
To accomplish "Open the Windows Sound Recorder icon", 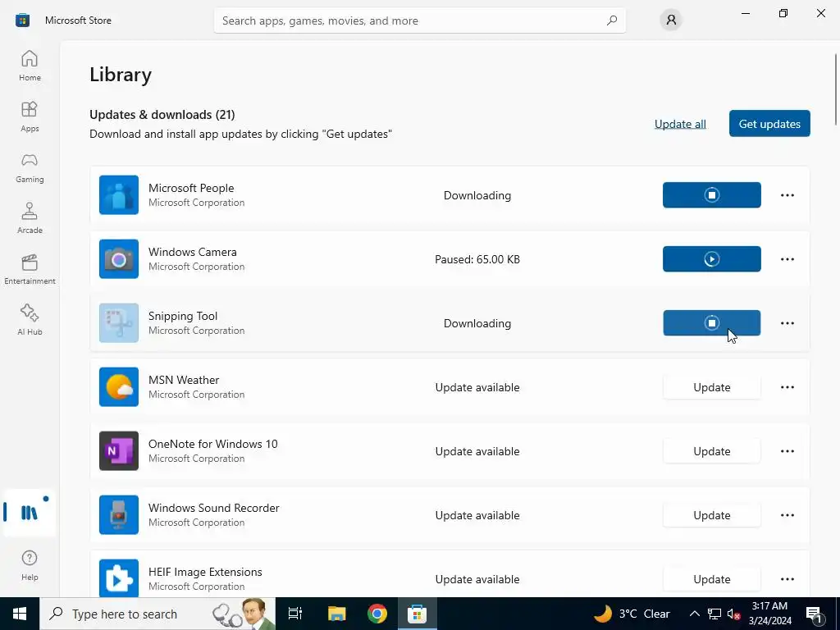I will 119,515.
